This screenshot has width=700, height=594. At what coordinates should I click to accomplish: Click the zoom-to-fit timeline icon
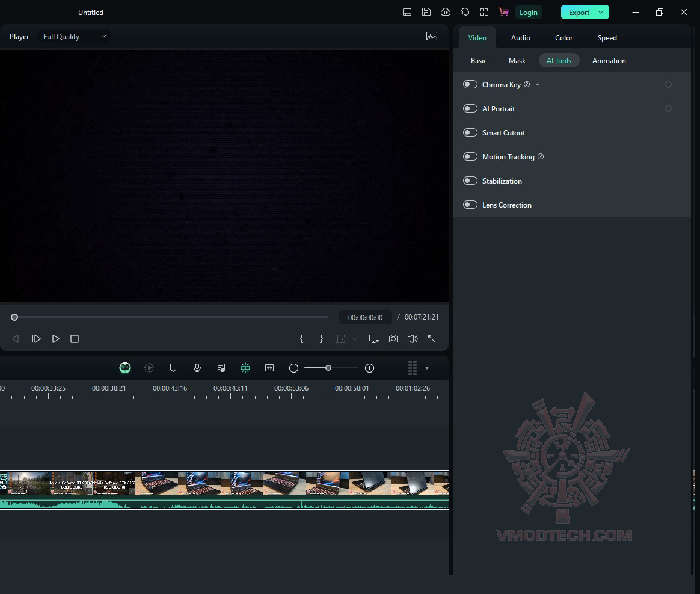(269, 368)
